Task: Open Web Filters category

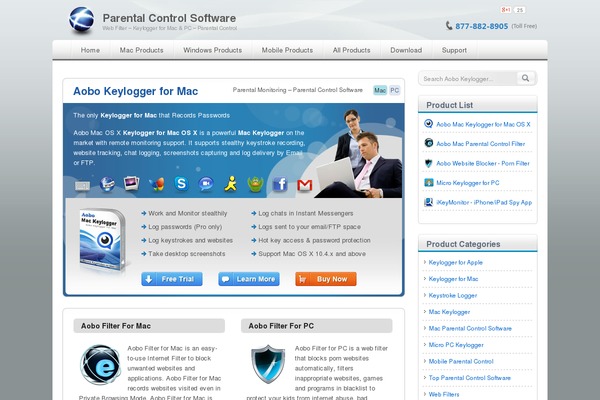Action: tap(444, 394)
